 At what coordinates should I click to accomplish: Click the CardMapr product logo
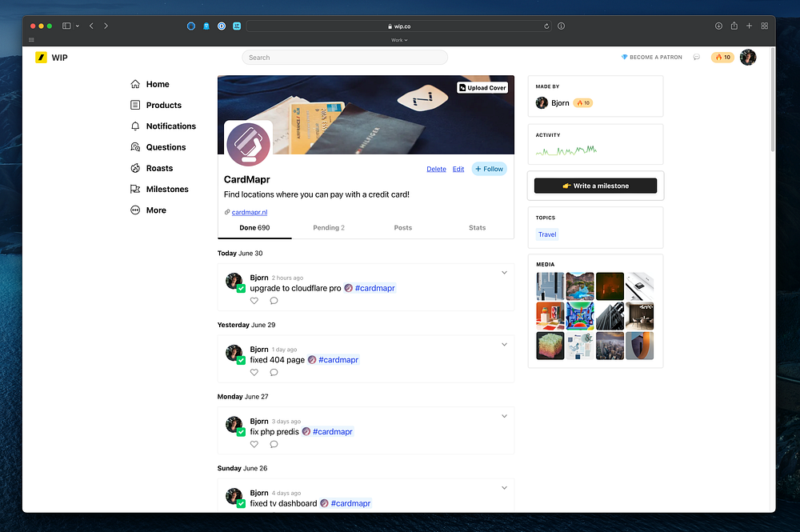[249, 144]
